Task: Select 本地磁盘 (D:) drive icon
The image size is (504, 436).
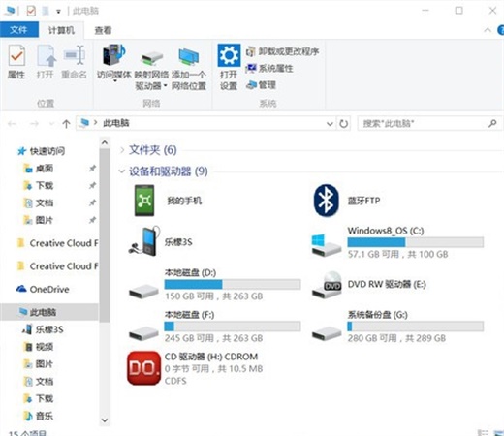Action: pos(143,291)
